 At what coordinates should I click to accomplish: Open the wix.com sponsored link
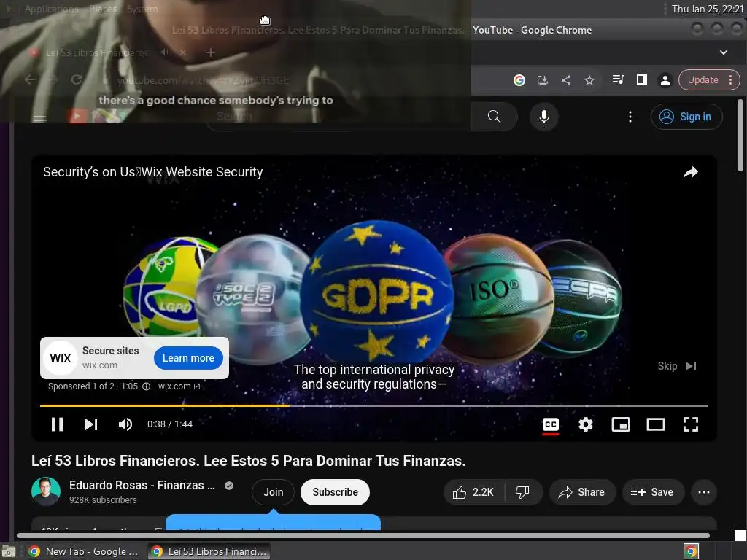(179, 386)
